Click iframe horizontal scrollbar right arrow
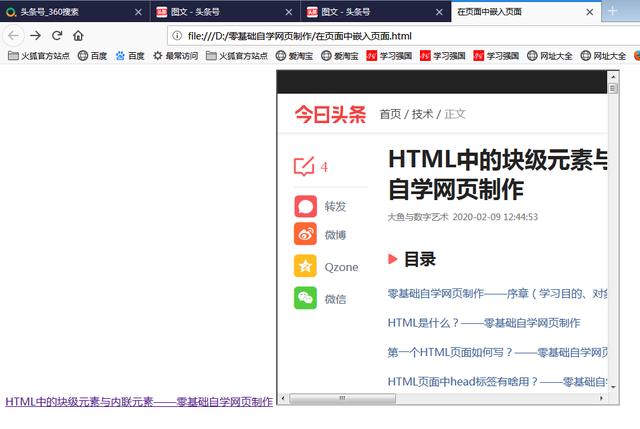640x429 pixels. [x=601, y=398]
